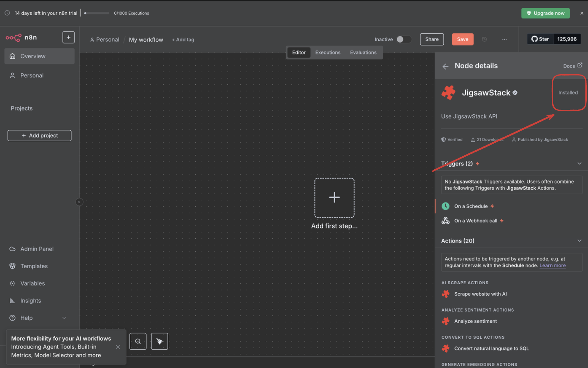588x368 pixels.
Task: Open the Variables sidebar item
Action: [x=39, y=283]
